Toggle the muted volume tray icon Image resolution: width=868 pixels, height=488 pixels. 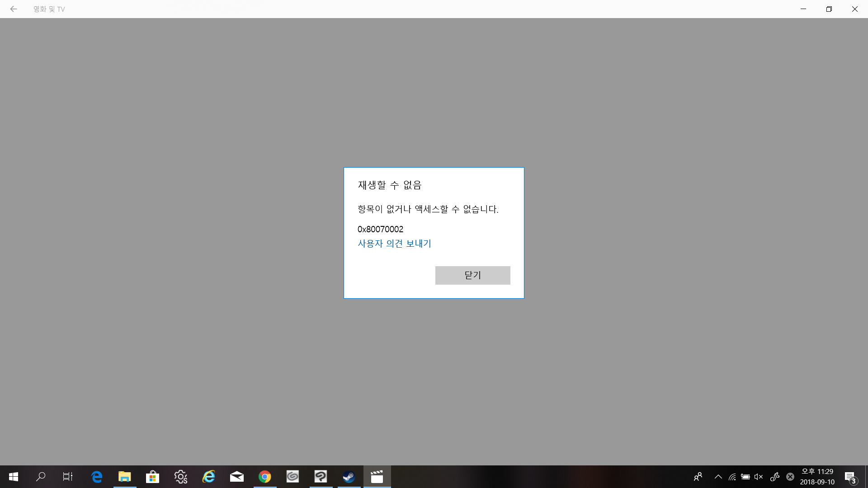(759, 477)
